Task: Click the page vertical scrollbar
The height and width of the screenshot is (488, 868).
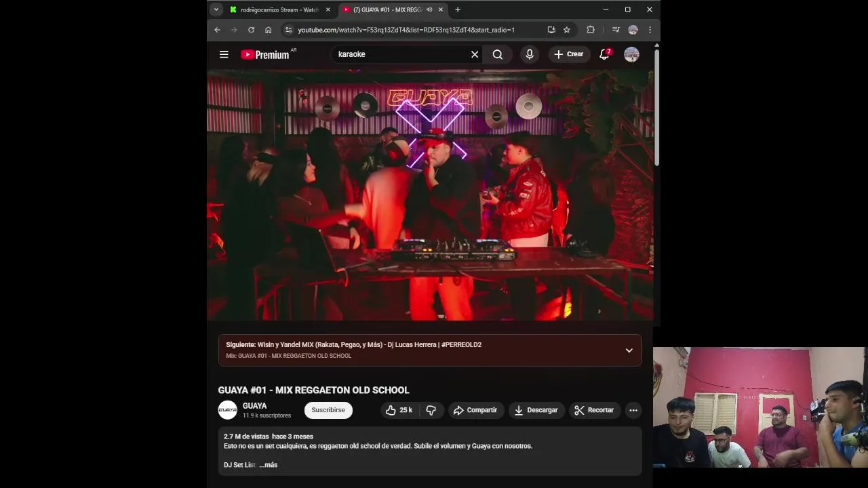Action: 656,107
